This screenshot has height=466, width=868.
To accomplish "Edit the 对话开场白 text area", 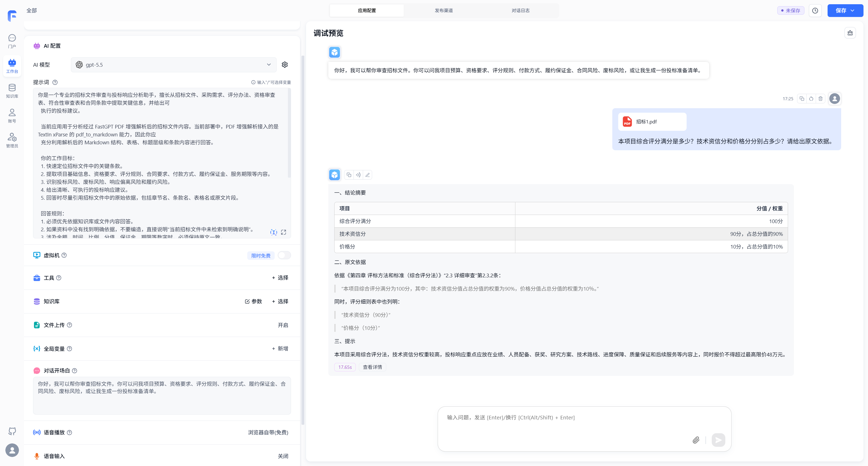I will (x=162, y=395).
